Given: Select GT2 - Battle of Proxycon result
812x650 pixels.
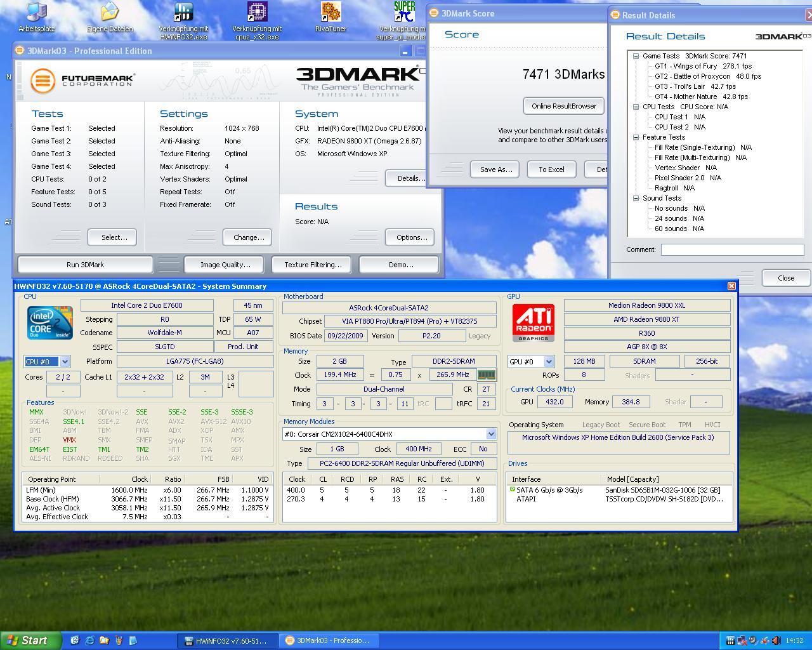Looking at the screenshot, I should click(x=708, y=76).
